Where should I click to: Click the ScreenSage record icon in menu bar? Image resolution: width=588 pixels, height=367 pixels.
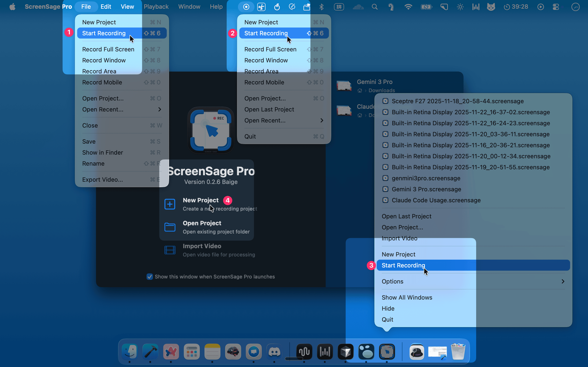246,7
